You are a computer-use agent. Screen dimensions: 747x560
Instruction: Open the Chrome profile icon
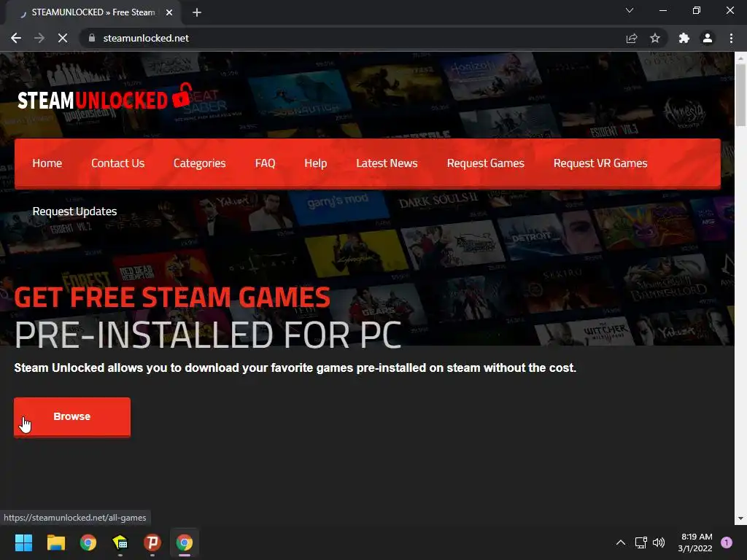click(x=708, y=38)
